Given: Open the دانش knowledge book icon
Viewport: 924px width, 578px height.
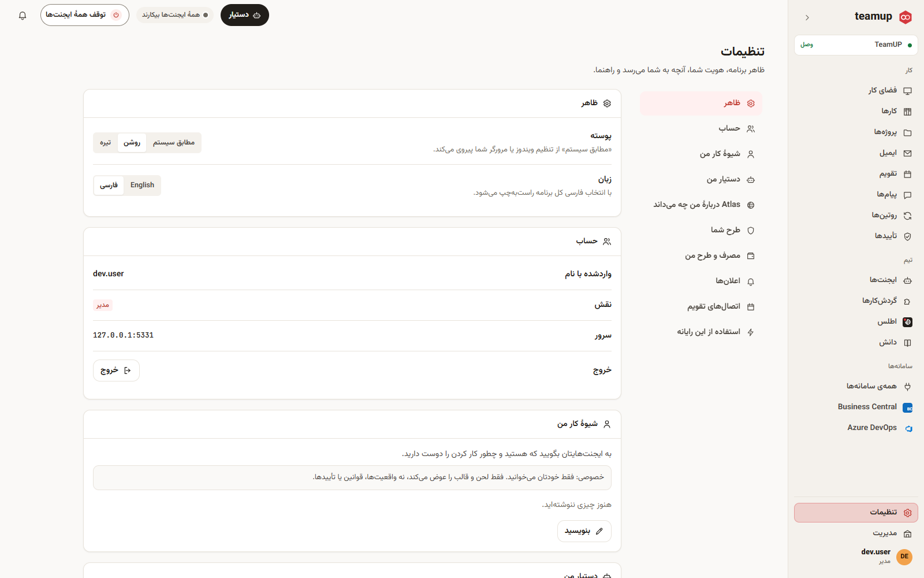Looking at the screenshot, I should (x=907, y=343).
